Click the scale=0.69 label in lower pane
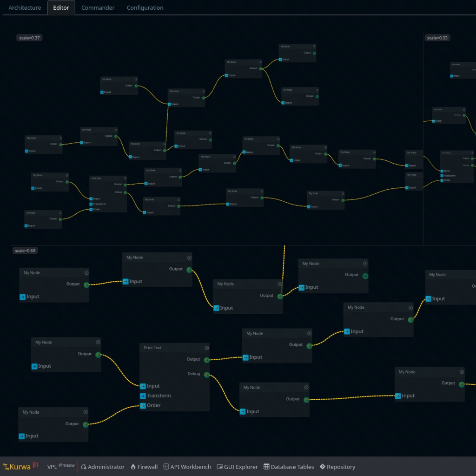This screenshot has height=476, width=476. [x=25, y=251]
